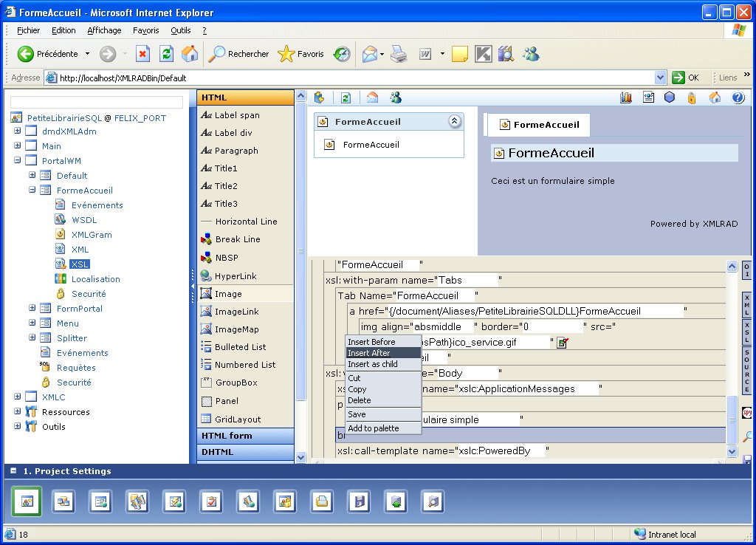Screen dimensions: 756x545
Task: Open the help question mark icon
Action: (x=738, y=97)
